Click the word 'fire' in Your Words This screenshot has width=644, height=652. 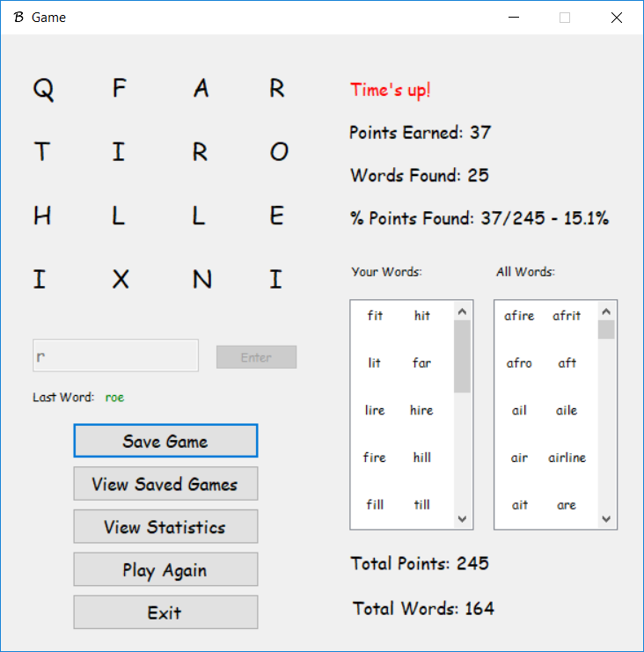(x=375, y=458)
